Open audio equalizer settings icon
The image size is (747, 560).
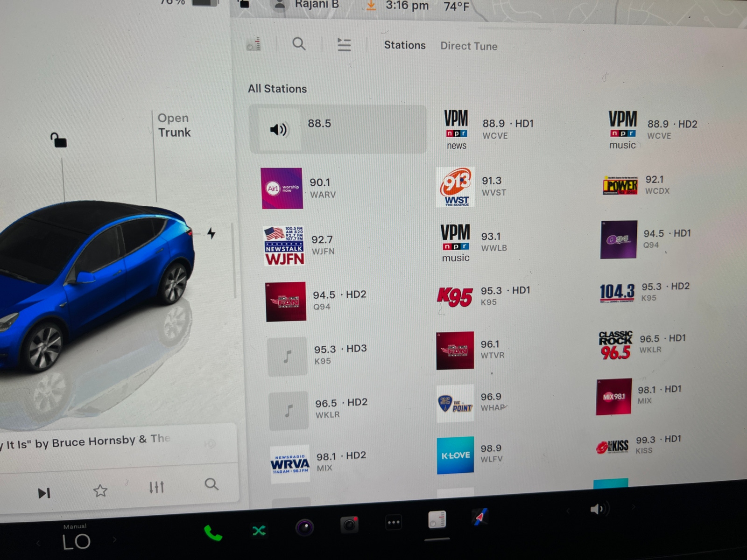tap(156, 488)
